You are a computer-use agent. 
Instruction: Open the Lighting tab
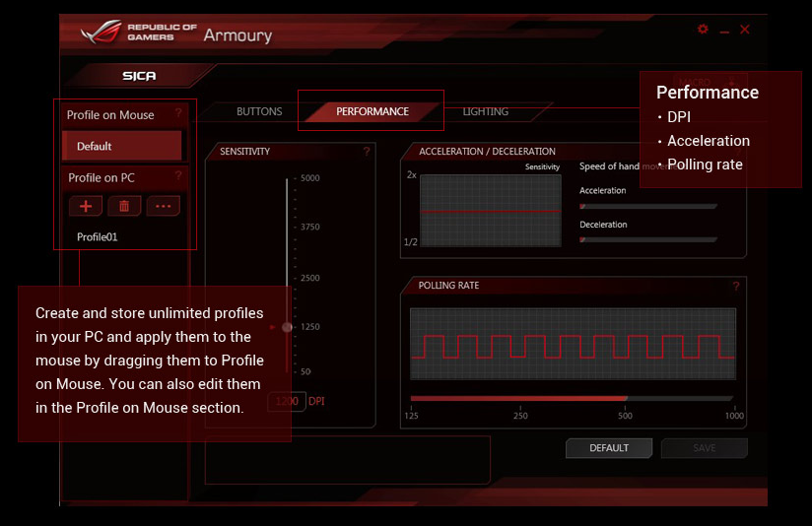click(486, 112)
